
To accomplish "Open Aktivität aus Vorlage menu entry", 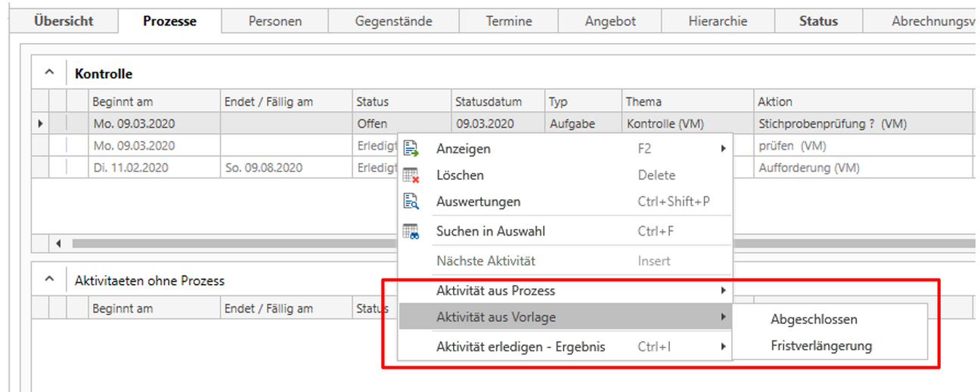I will 565,317.
